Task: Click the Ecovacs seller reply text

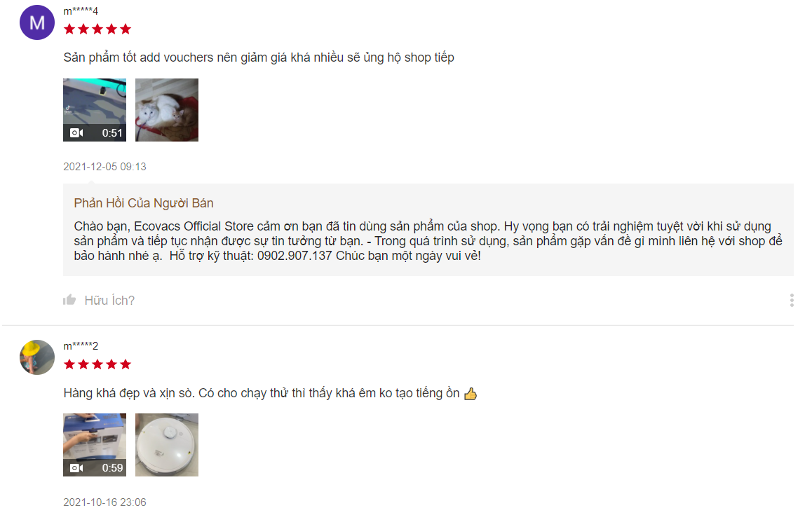Action: click(x=428, y=240)
